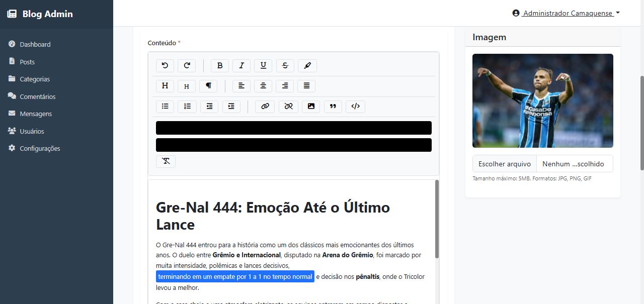Image resolution: width=644 pixels, height=304 pixels.
Task: View the Mensagens page
Action: [x=56, y=114]
